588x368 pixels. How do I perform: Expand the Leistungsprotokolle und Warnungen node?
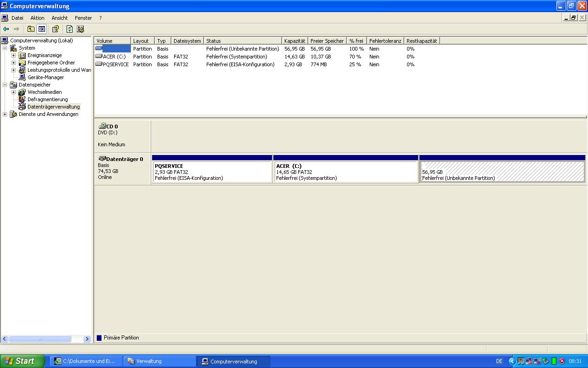coord(14,70)
